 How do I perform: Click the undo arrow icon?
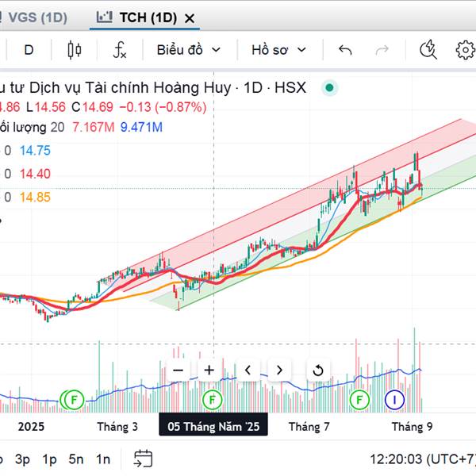[345, 50]
